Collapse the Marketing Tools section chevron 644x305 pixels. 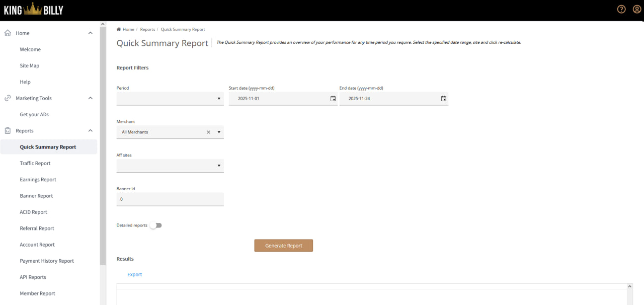pos(91,98)
